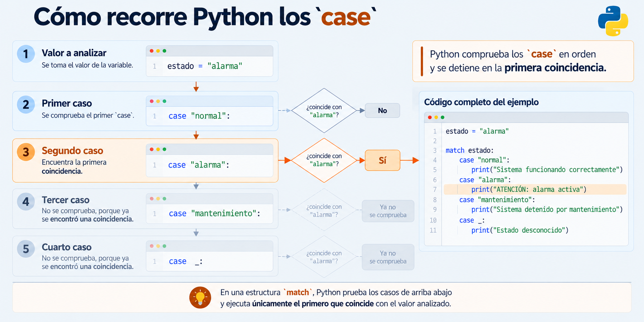The height and width of the screenshot is (322, 644).
Task: Click "Ya no se comprueba" beside Tercer caso
Action: [x=388, y=211]
